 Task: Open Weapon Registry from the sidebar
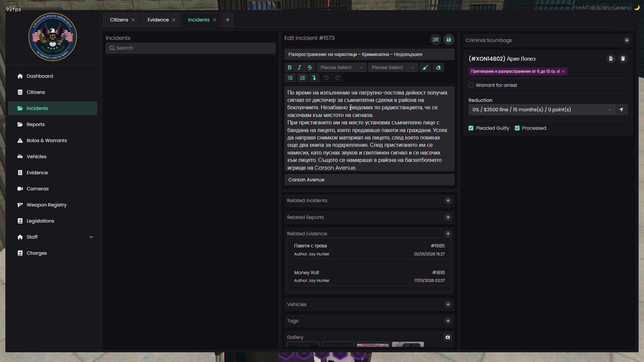point(47,205)
